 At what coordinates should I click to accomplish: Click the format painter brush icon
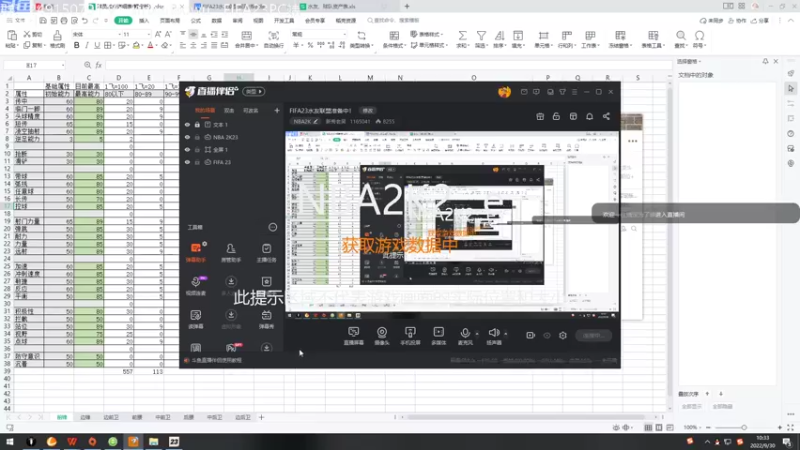click(x=57, y=35)
